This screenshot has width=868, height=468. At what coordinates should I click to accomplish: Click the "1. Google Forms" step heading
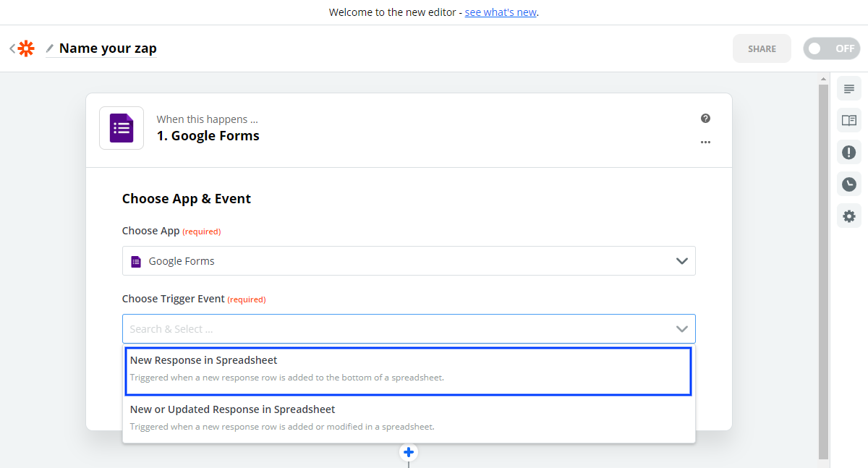208,136
